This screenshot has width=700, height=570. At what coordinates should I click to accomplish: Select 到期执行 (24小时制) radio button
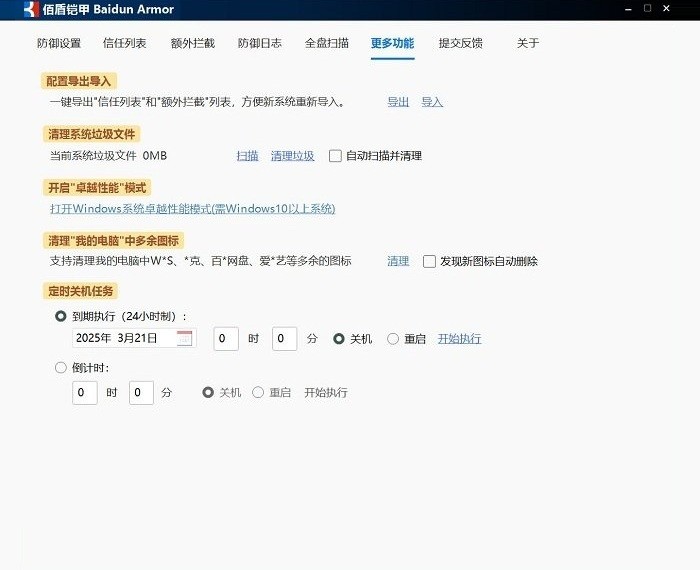[61, 315]
